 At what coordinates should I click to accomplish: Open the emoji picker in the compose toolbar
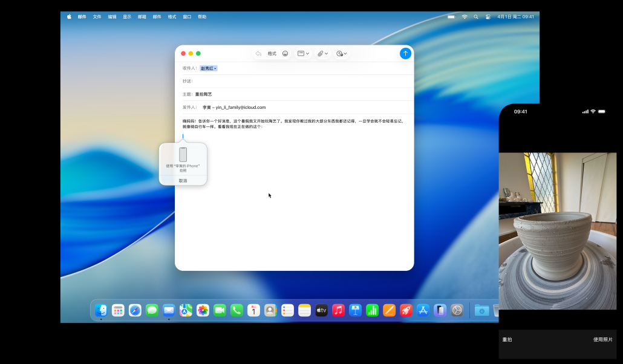tap(285, 54)
